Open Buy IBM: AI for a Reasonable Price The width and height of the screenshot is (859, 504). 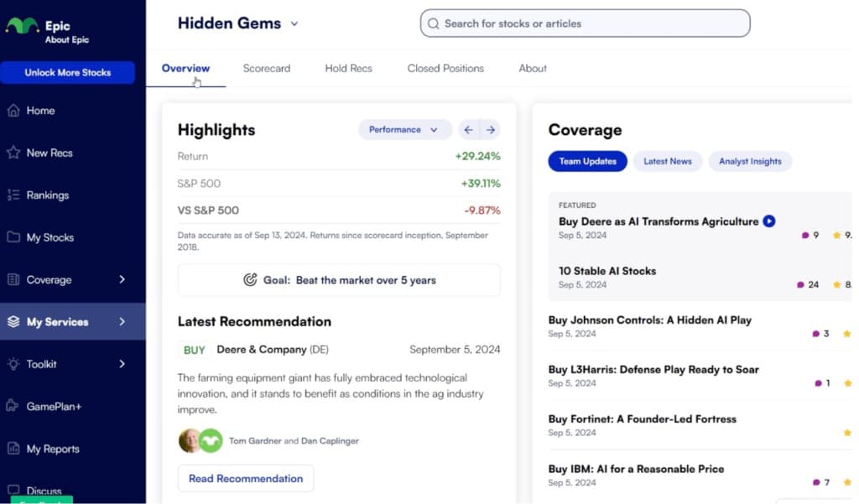click(x=636, y=469)
